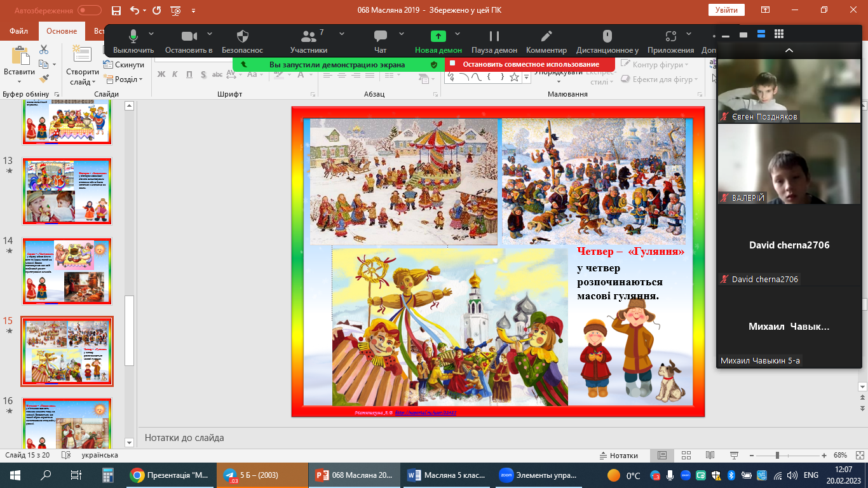The image size is (868, 488).
Task: Open the volume control in system tray
Action: point(792,475)
